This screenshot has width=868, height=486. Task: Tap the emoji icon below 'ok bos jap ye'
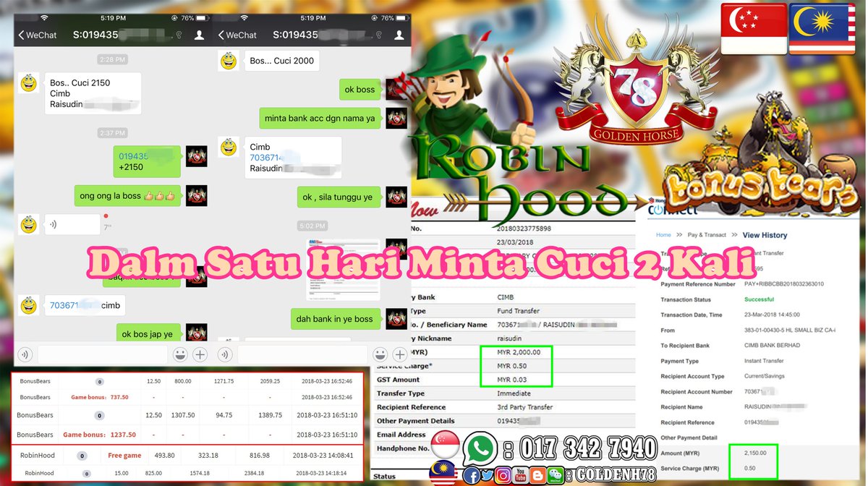point(180,354)
